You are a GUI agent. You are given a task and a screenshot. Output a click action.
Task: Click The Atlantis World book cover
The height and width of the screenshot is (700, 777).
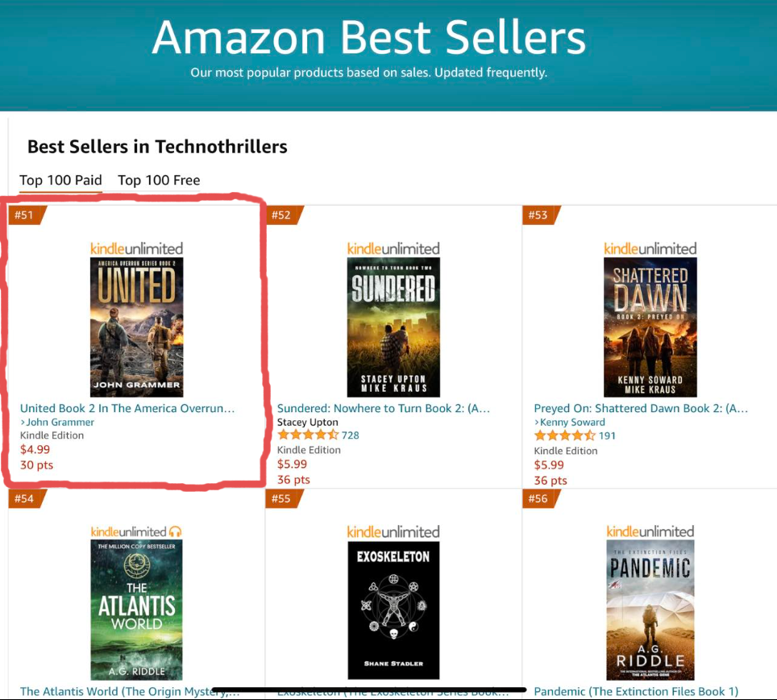coord(137,608)
